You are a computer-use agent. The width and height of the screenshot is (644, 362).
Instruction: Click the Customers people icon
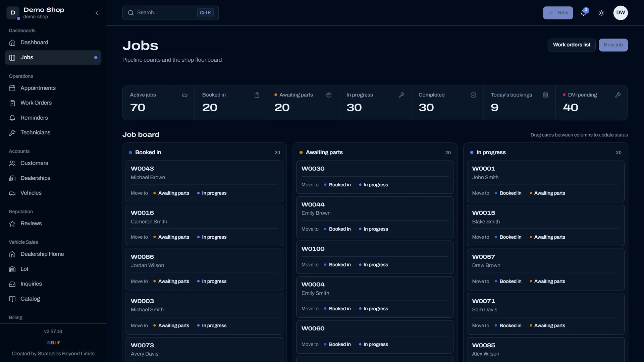click(x=12, y=163)
